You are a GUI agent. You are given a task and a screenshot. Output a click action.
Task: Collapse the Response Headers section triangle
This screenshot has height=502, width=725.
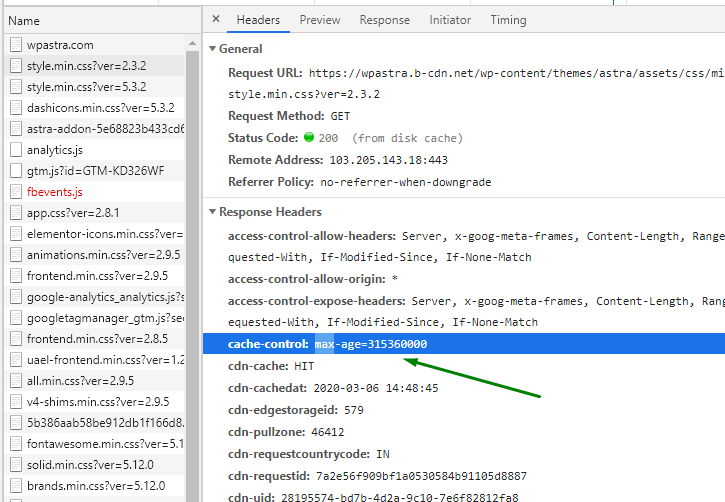pyautogui.click(x=212, y=212)
